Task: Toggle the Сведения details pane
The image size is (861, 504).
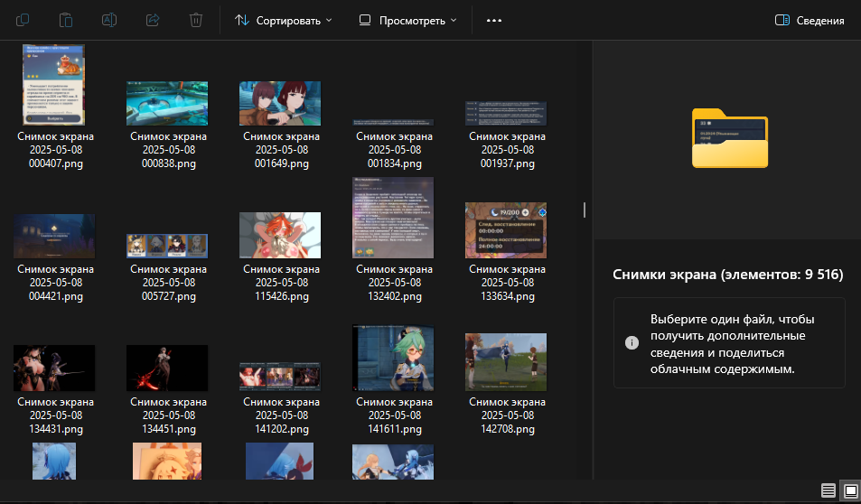Action: pos(810,20)
